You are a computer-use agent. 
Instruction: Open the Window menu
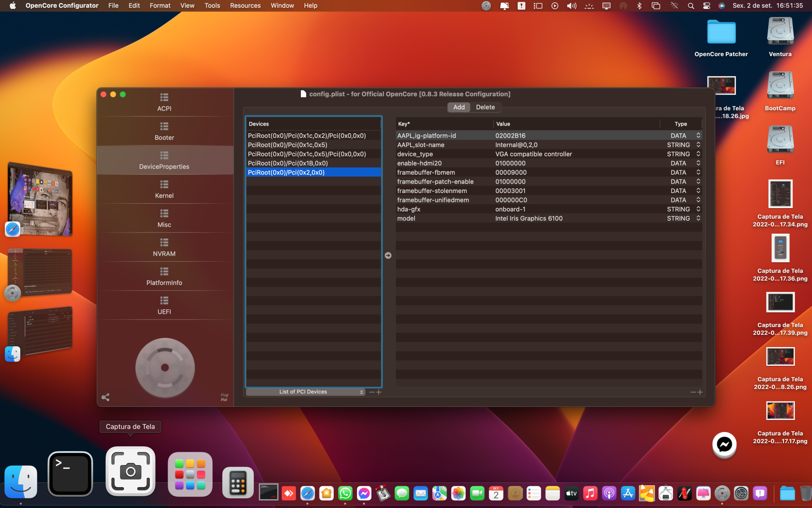pyautogui.click(x=282, y=6)
